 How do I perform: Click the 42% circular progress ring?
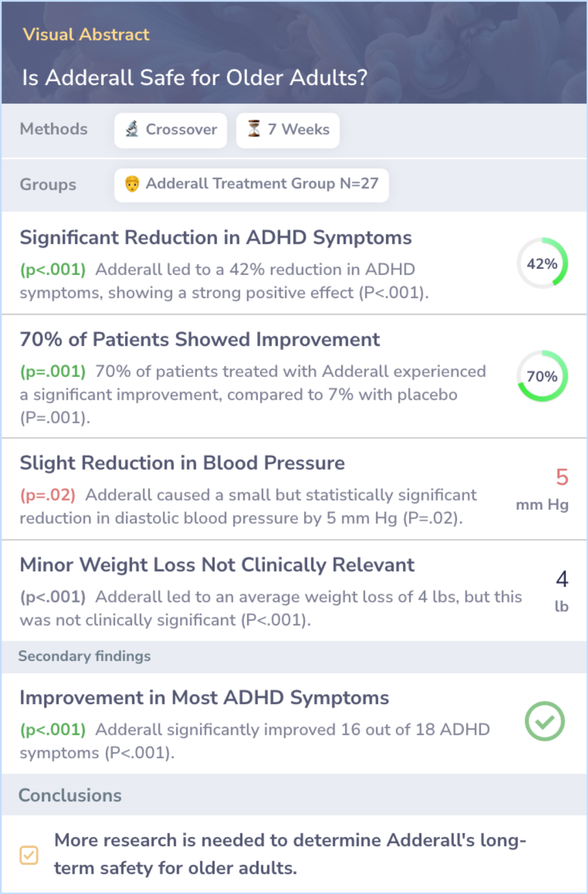(542, 264)
